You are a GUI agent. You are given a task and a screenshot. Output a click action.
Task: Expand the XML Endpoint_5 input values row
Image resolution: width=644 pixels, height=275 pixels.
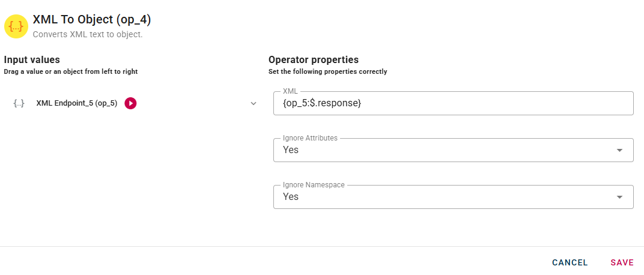click(254, 103)
